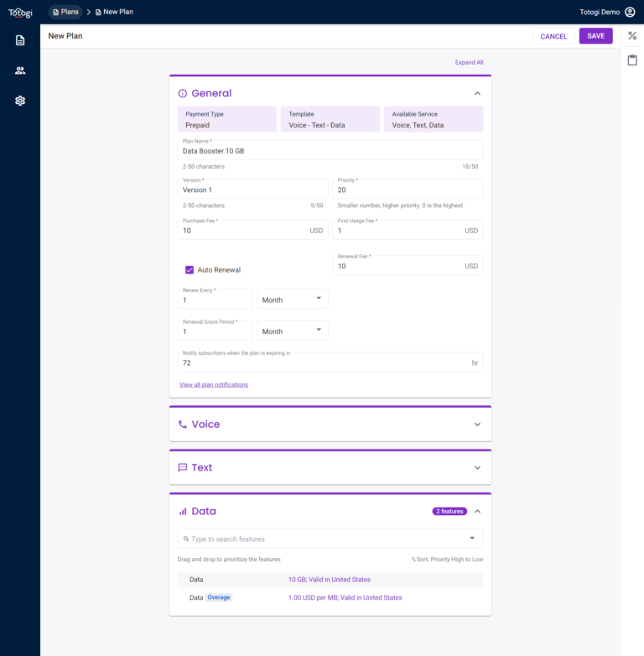The image size is (644, 656).
Task: Click the clipboard icon in right panel
Action: (632, 60)
